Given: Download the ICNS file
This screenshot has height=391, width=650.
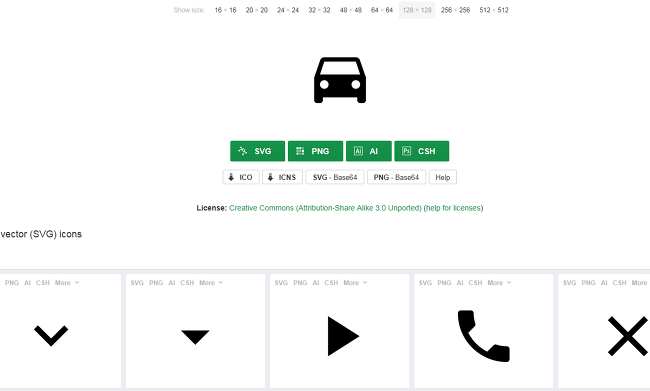Looking at the screenshot, I should click(282, 177).
